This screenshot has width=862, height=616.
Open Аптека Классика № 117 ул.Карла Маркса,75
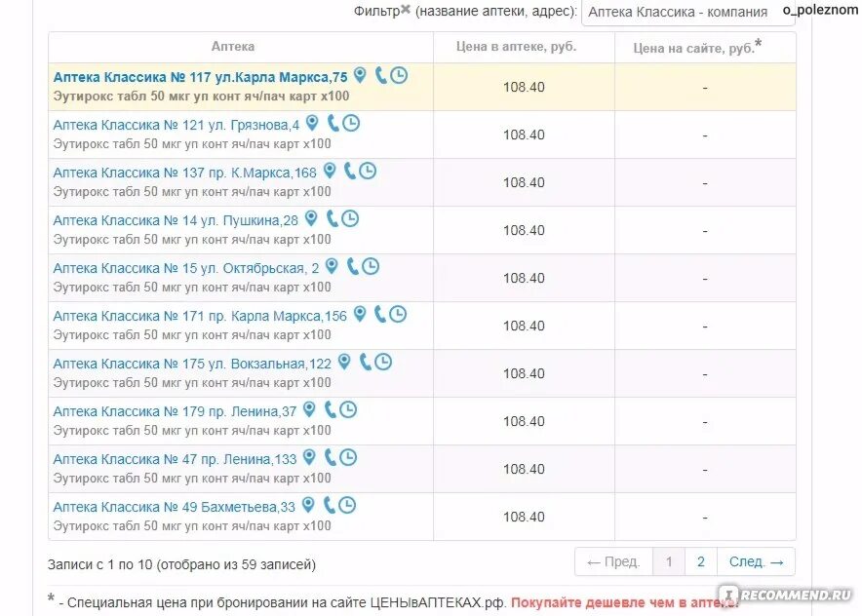200,77
